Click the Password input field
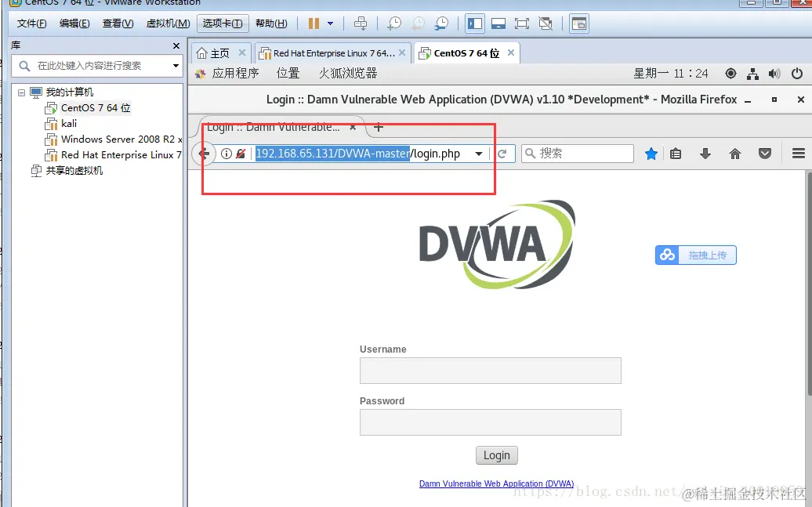 coord(491,422)
